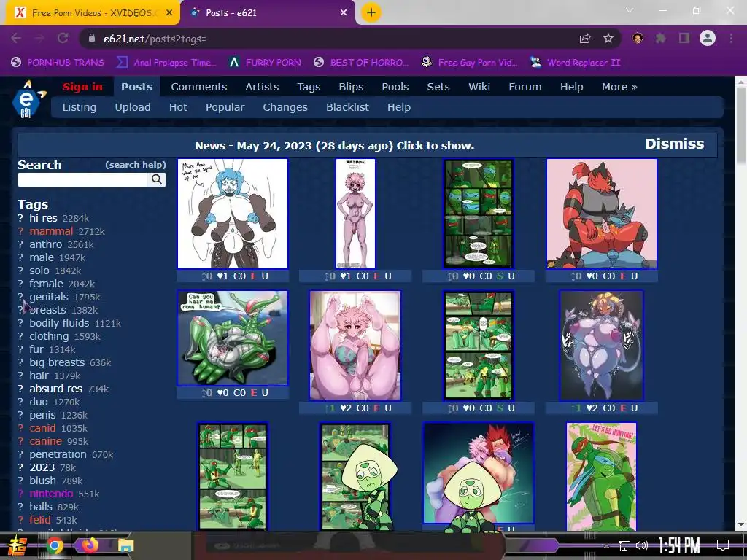Click the network icon in system tray
The width and height of the screenshot is (747, 560).
[x=624, y=545]
